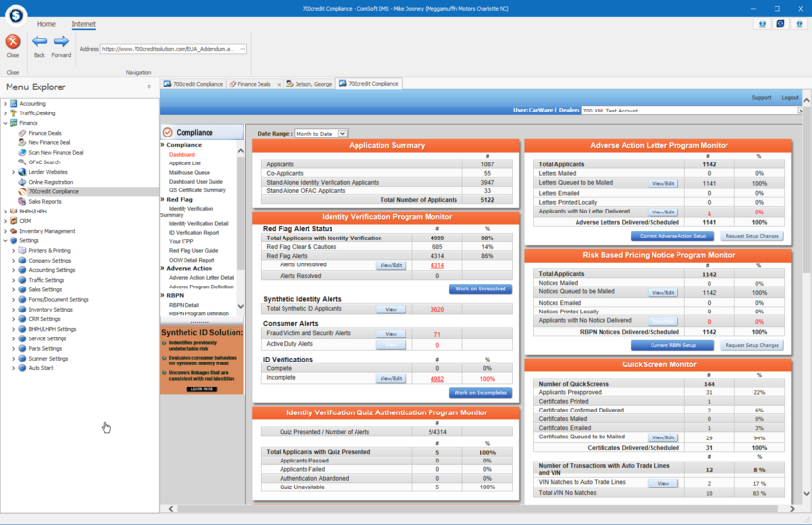Click the red Close icon in ribbon

pyautogui.click(x=12, y=41)
